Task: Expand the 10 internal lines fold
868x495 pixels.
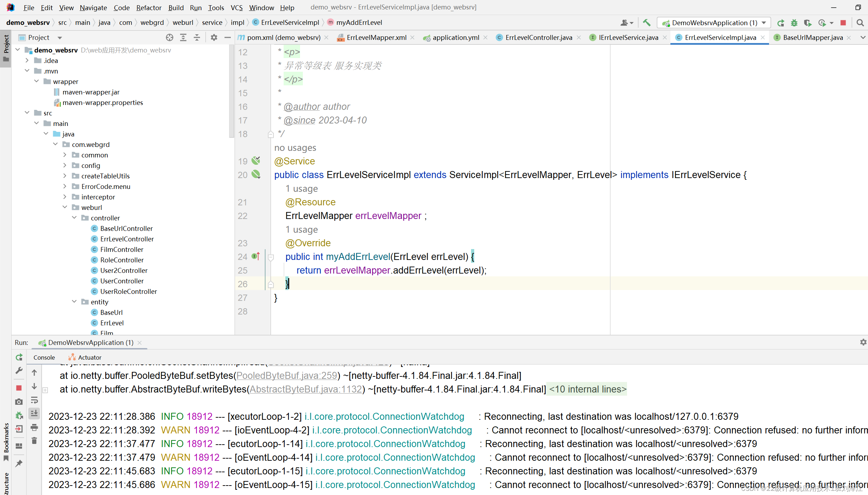Action: [x=588, y=389]
